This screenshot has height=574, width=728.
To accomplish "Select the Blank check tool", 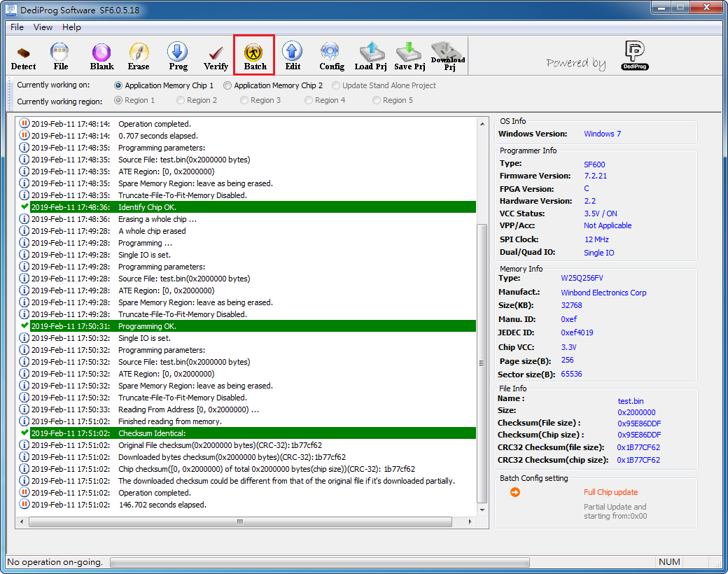I will point(101,55).
